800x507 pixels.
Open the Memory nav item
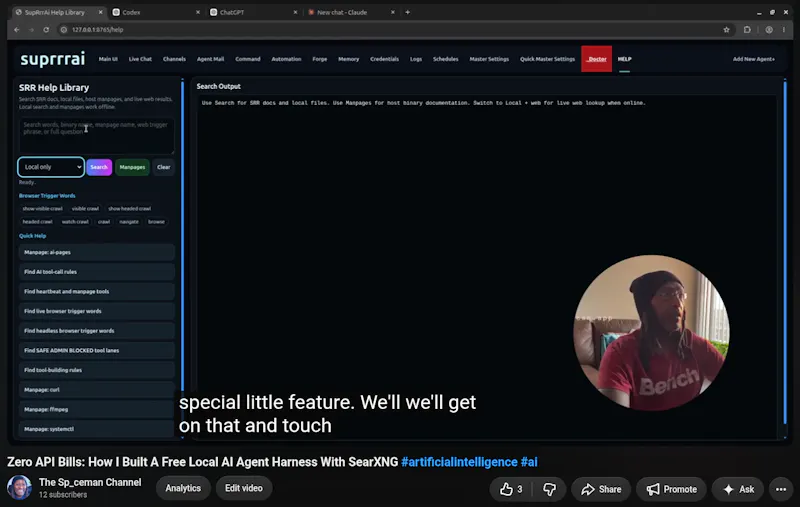348,59
